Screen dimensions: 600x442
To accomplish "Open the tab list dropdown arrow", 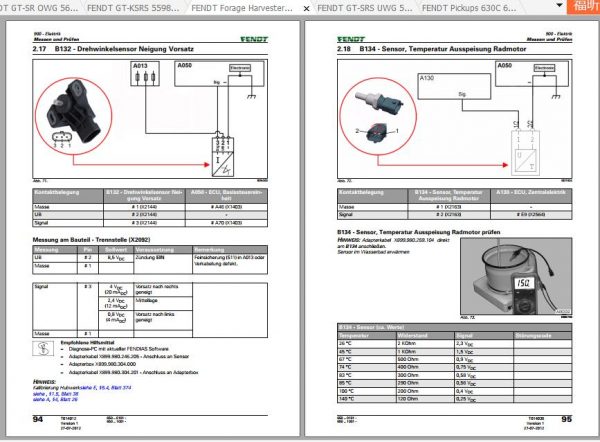I will [559, 5].
